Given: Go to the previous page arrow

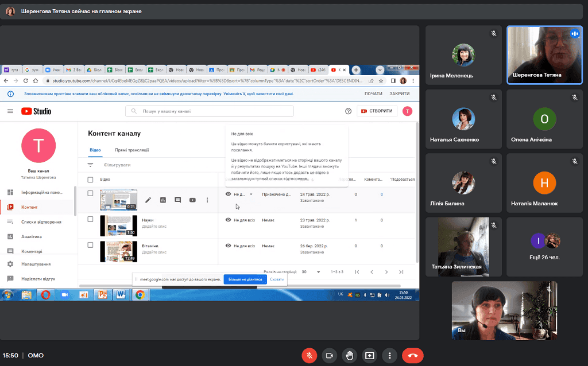Looking at the screenshot, I should click(372, 272).
